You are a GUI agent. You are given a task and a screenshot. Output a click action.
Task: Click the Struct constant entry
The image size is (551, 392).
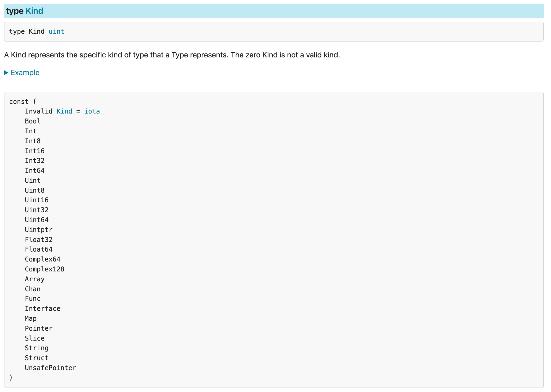pos(37,358)
